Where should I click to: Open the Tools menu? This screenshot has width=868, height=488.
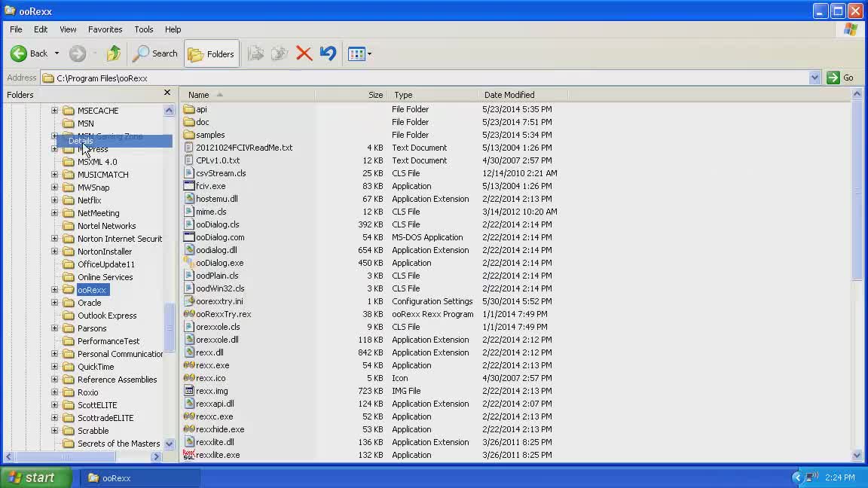[x=143, y=29]
